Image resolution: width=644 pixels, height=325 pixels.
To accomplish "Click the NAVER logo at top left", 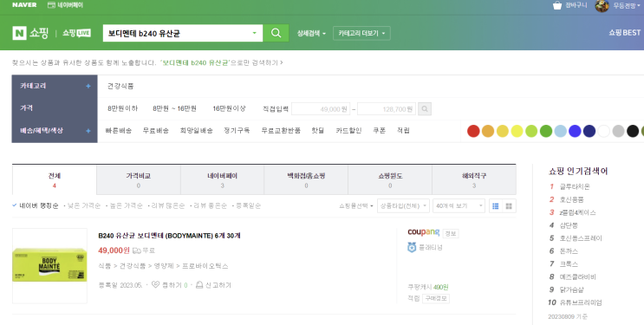I will click(24, 5).
